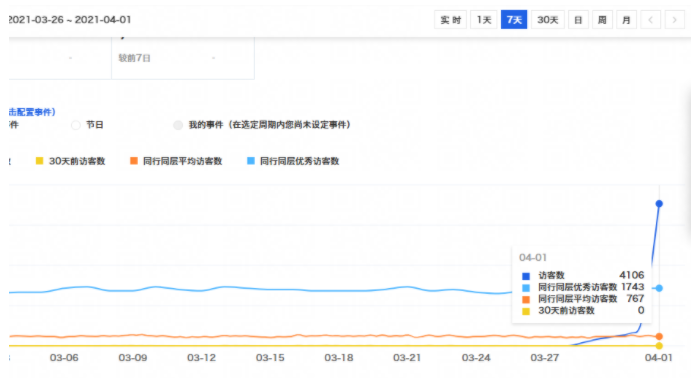Go to previous period arrow
The width and height of the screenshot is (691, 378).
[650, 20]
